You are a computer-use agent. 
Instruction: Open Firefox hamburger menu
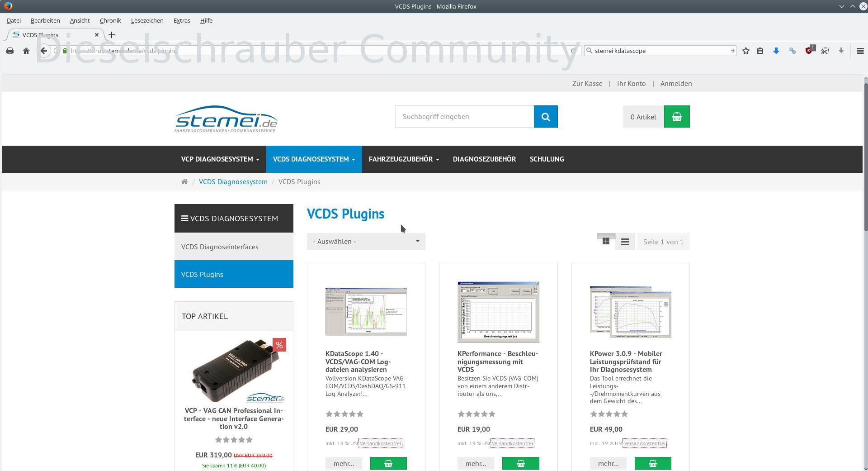860,51
